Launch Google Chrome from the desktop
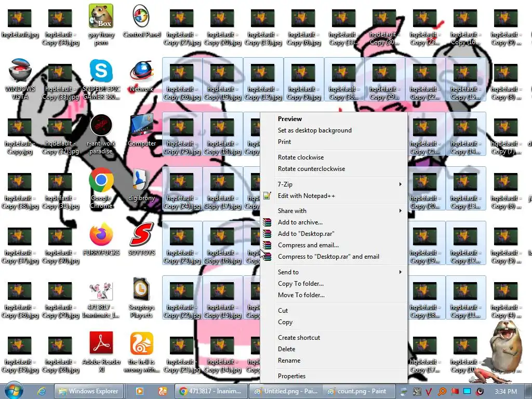Image resolution: width=532 pixels, height=399 pixels. tap(101, 188)
